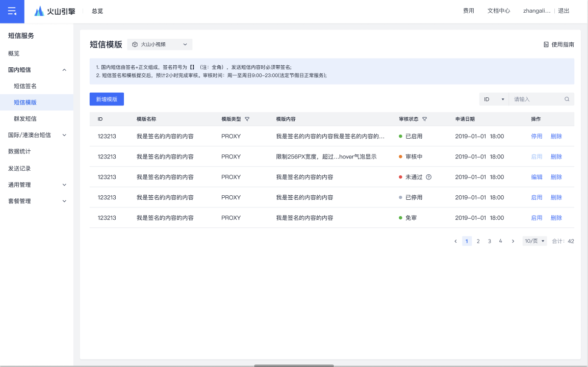Toggle the hamburger menu button

pyautogui.click(x=12, y=11)
